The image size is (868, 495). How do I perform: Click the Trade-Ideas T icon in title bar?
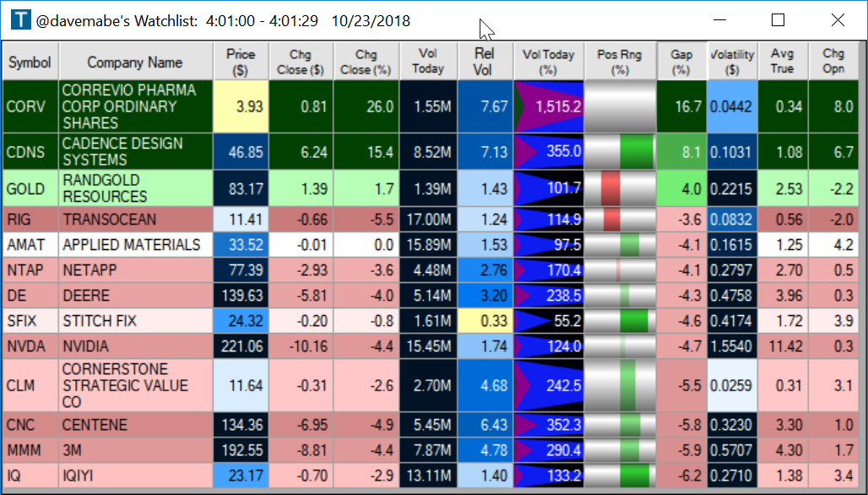click(x=21, y=20)
